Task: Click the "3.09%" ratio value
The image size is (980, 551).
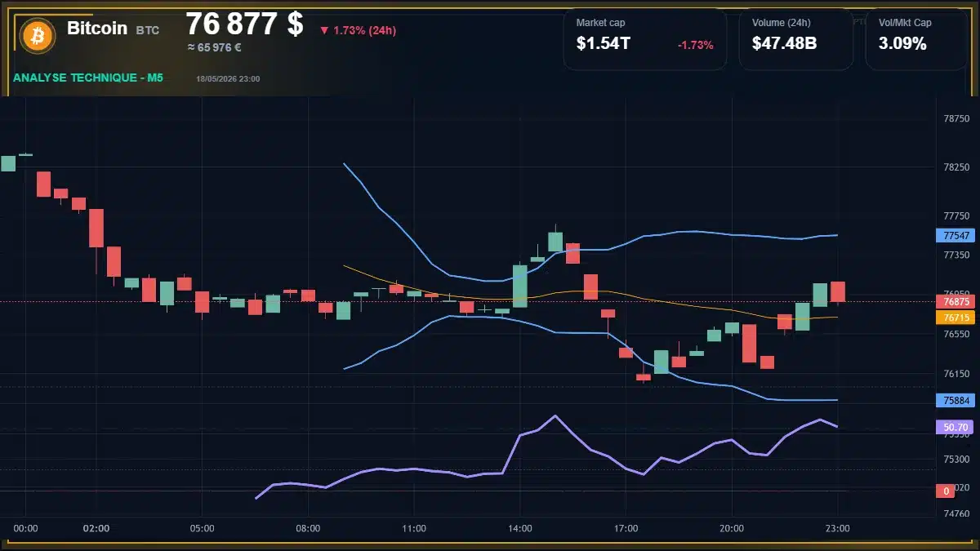Action: pyautogui.click(x=902, y=44)
